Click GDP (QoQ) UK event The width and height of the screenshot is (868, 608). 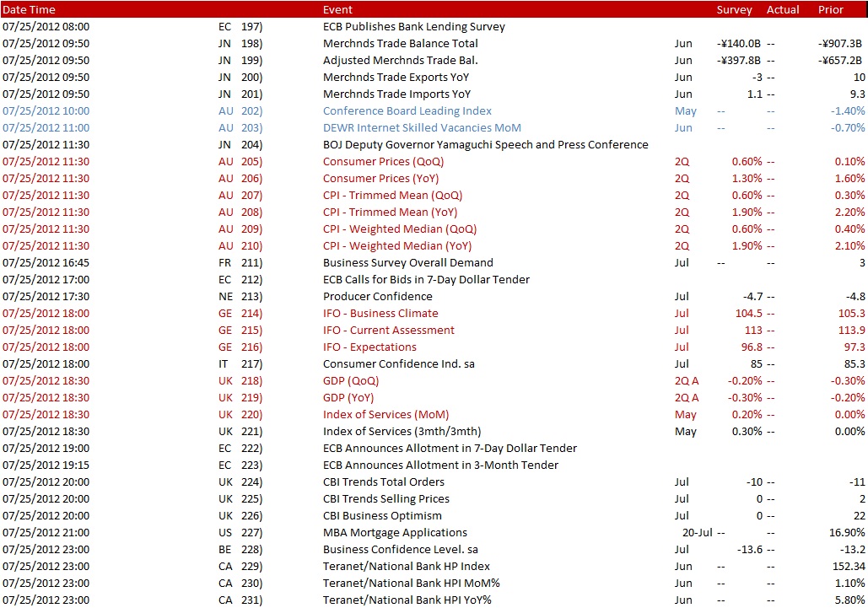[x=351, y=380]
